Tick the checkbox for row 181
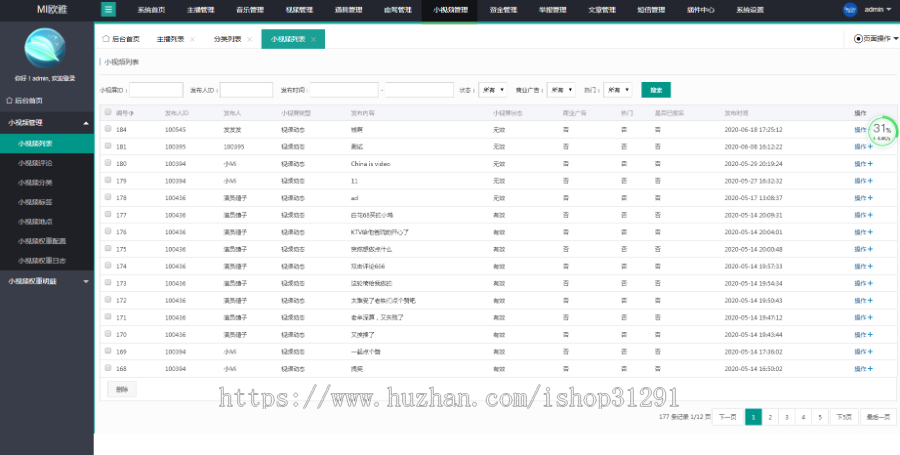 (x=108, y=146)
